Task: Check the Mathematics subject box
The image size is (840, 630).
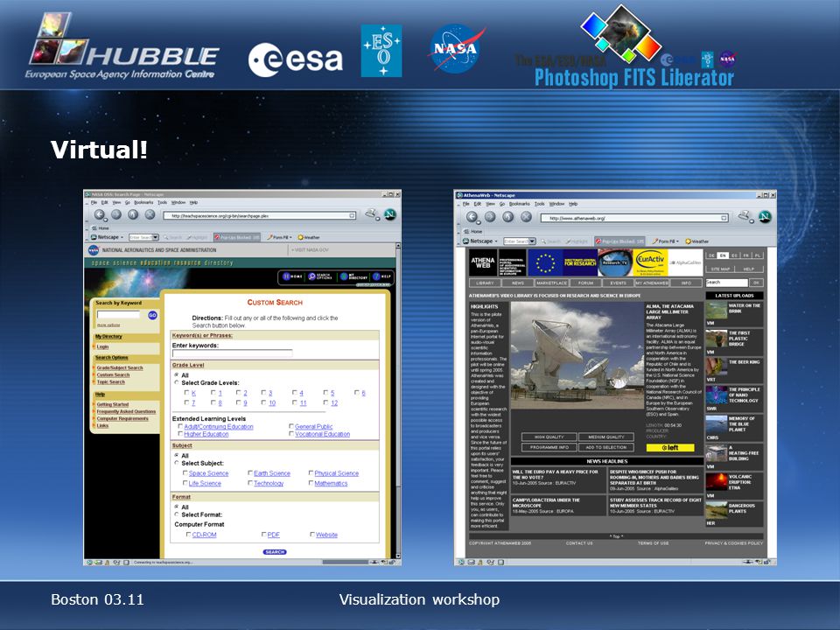Action: click(311, 483)
